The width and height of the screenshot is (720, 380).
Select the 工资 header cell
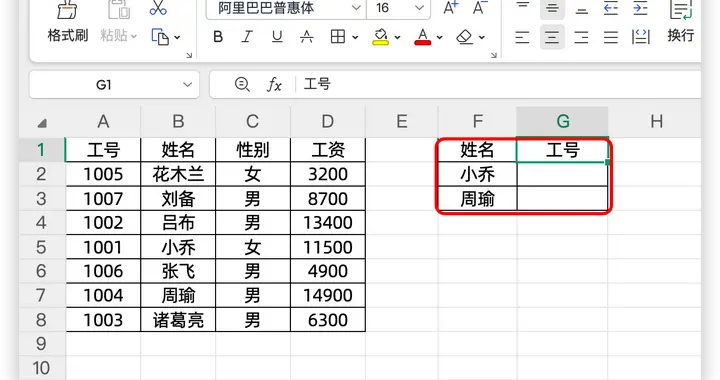[328, 150]
